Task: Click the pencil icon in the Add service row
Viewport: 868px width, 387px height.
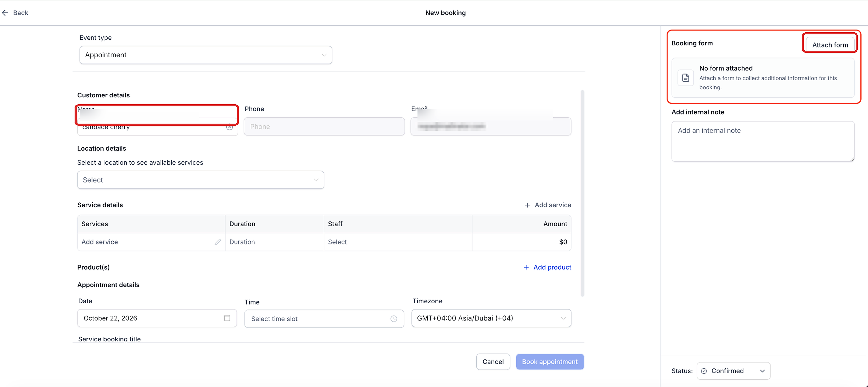Action: (218, 242)
